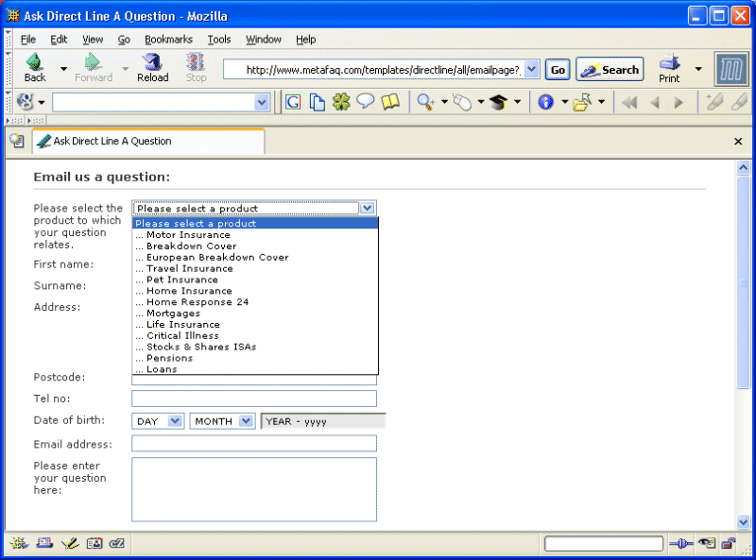
Task: Open Navigator from the status bar icon
Action: tap(19, 544)
